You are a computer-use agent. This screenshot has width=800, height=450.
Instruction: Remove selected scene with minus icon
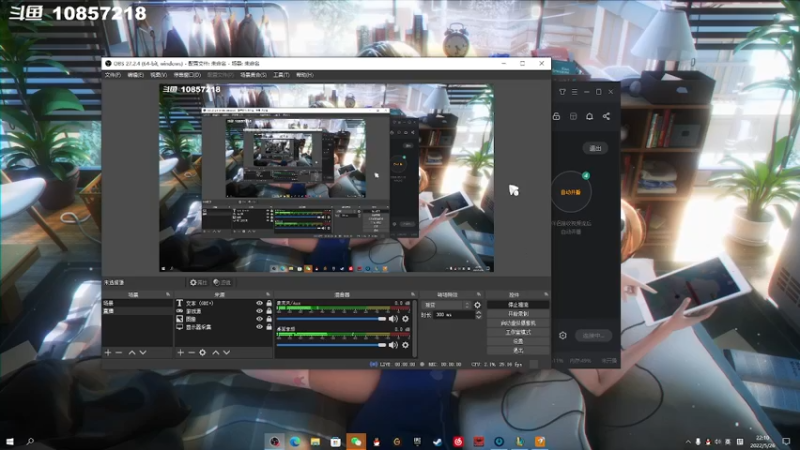pyautogui.click(x=119, y=353)
